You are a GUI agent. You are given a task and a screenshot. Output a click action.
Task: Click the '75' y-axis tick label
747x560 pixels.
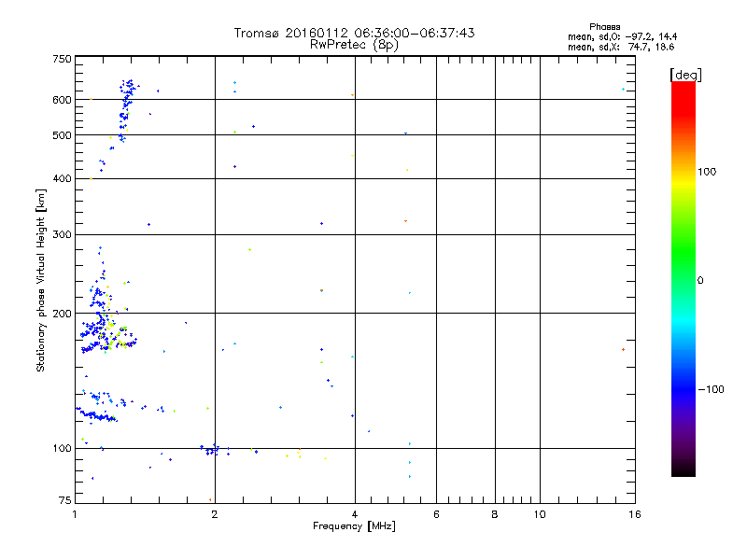tap(65, 500)
